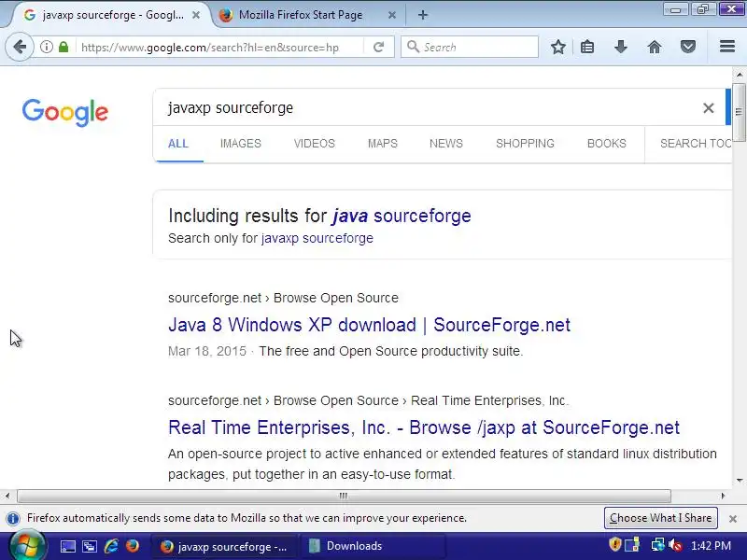Screen dimensions: 747x560
Task: Close the javaxp sourceforge Google tab
Action: tap(196, 15)
